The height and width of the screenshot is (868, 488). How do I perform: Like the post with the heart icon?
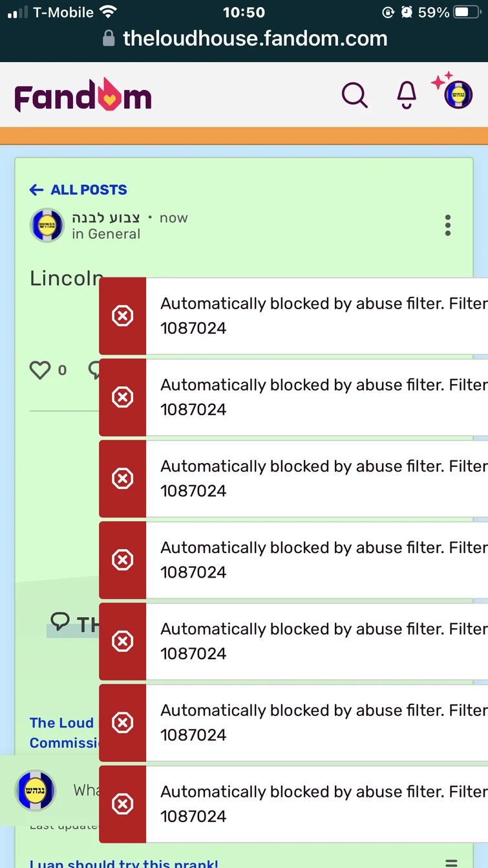pos(40,370)
